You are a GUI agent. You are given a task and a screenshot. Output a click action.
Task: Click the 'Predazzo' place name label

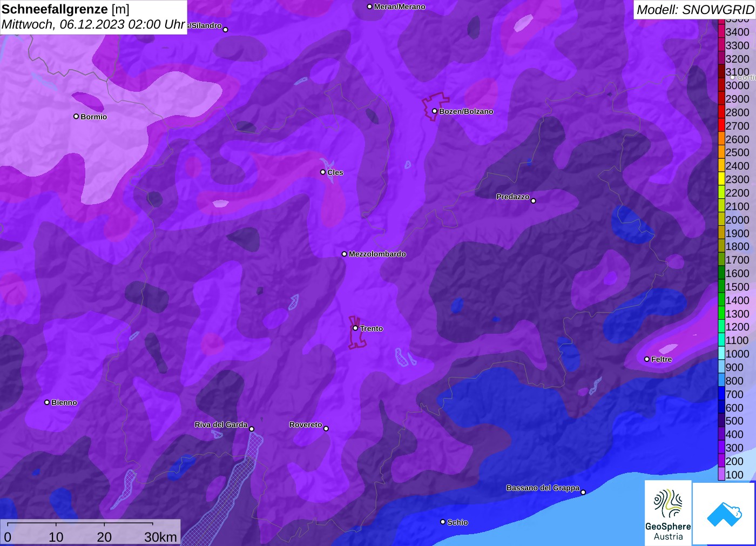[513, 197]
